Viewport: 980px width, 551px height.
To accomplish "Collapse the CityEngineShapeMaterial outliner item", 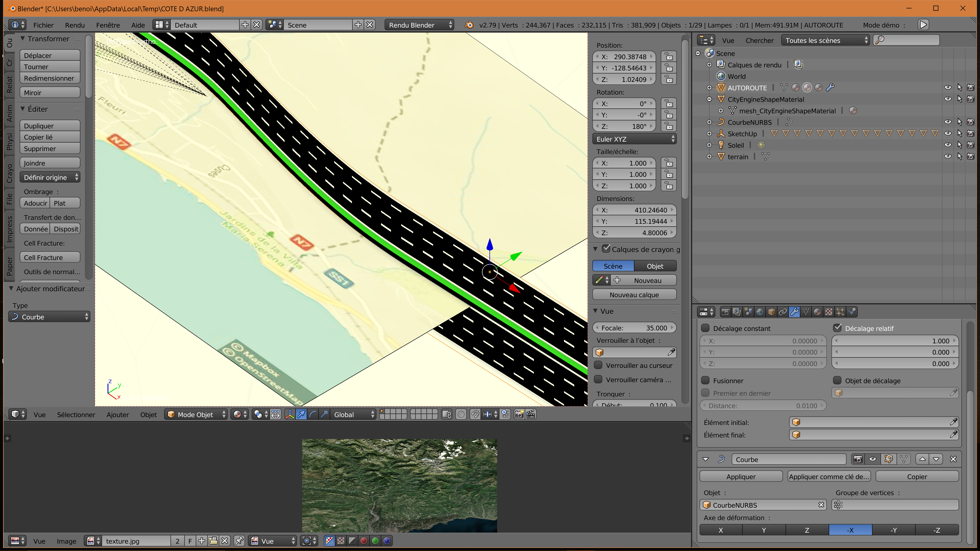I will click(709, 99).
